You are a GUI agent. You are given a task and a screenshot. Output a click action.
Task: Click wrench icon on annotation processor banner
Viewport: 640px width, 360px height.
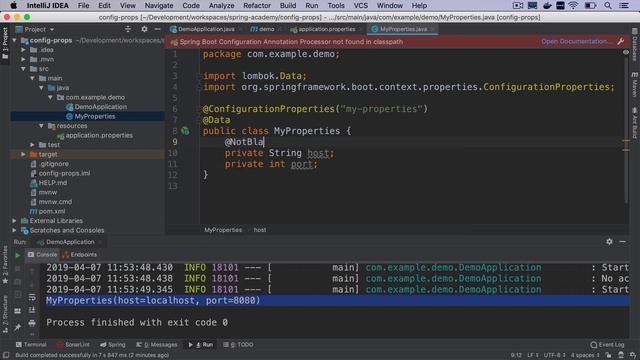(x=621, y=42)
